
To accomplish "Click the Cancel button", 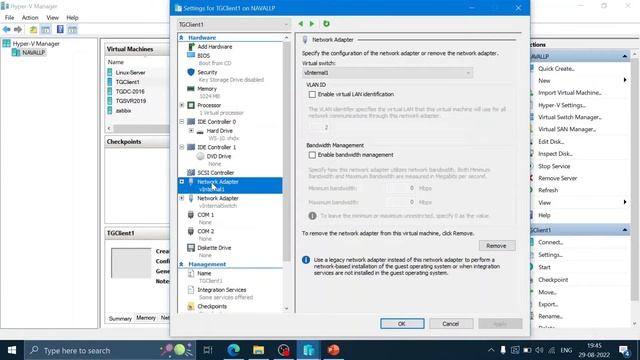I will coord(451,324).
